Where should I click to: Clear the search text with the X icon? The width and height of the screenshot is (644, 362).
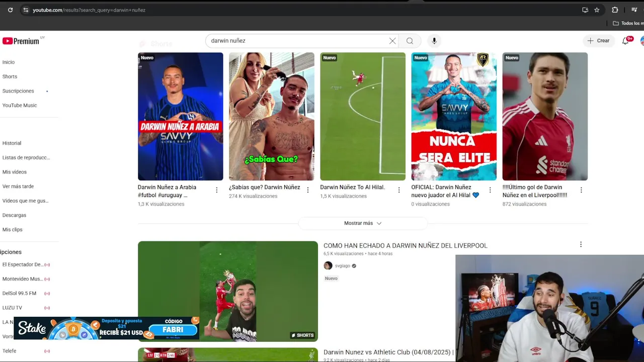(392, 41)
